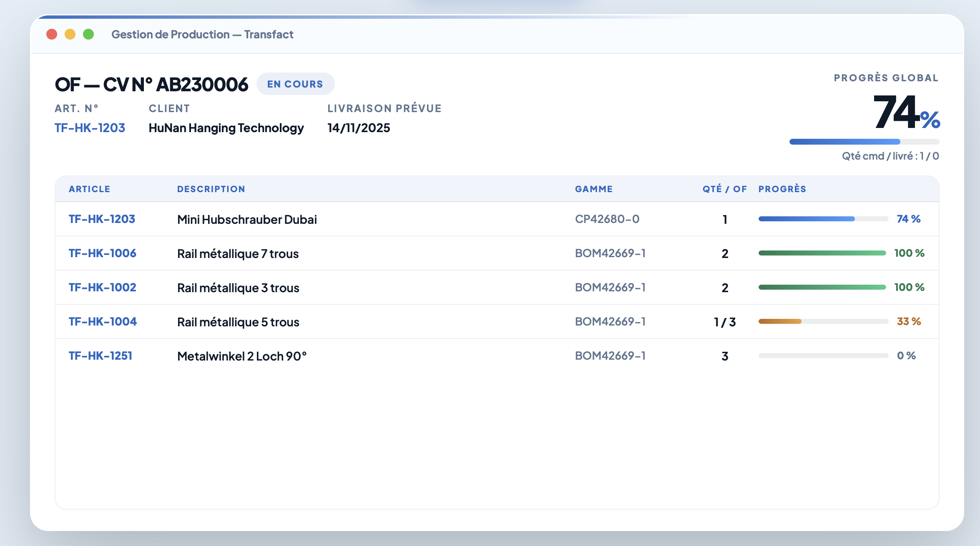
Task: Minimize window using the yellow button
Action: tap(70, 34)
